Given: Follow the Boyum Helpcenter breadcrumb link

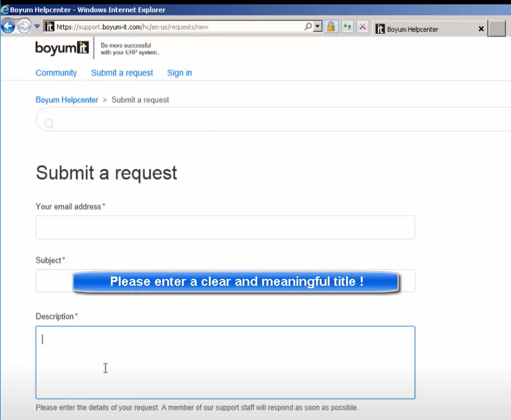Looking at the screenshot, I should click(67, 100).
